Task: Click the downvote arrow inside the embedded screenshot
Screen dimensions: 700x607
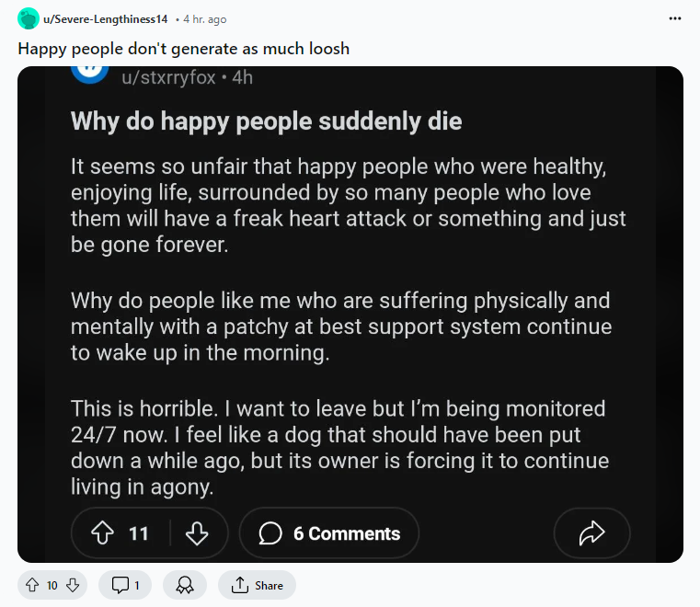Action: (x=197, y=533)
